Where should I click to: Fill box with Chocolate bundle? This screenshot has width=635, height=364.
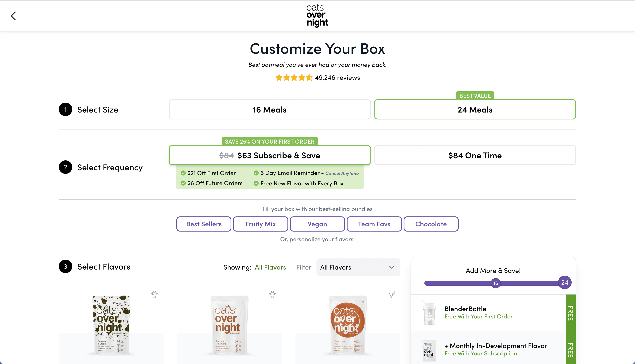tap(431, 224)
